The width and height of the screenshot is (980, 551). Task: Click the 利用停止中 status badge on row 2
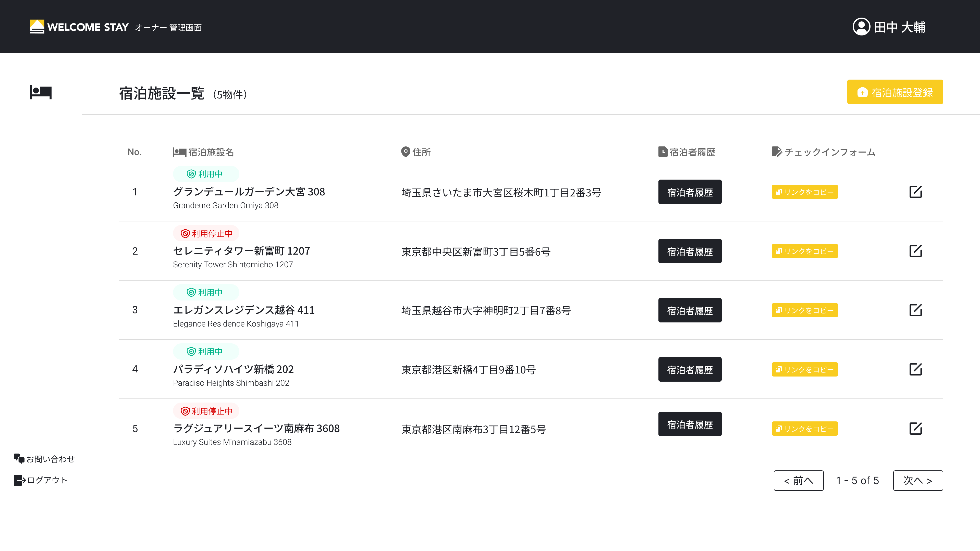206,233
